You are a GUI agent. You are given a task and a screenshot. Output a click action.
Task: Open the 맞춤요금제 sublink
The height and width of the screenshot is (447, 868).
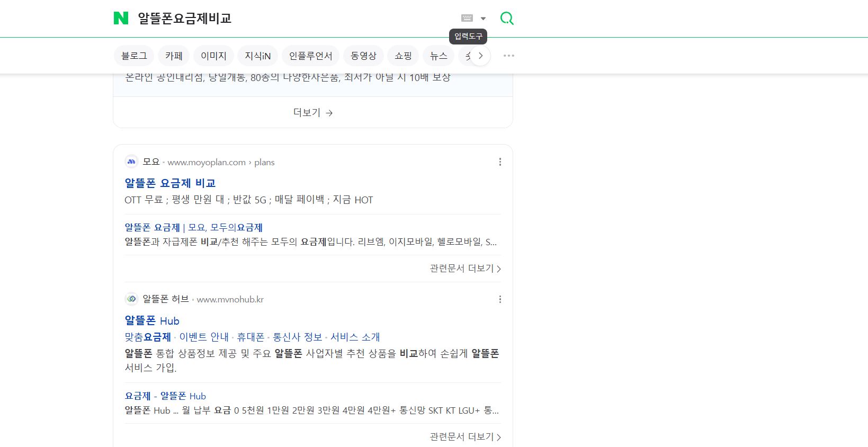tap(148, 337)
